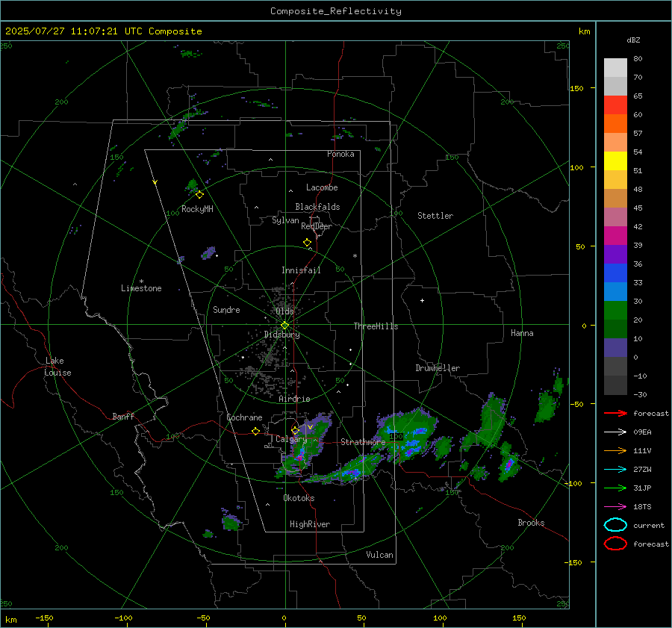672x628 pixels.
Task: Click the yellow diamond marker below Cochrane
Action: [x=255, y=432]
